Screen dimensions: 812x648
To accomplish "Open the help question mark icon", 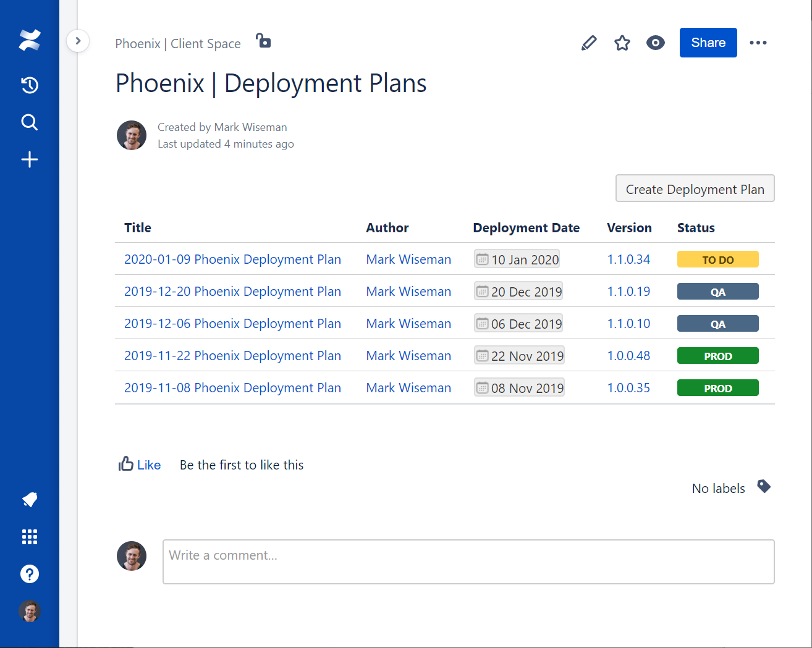I will (x=30, y=574).
